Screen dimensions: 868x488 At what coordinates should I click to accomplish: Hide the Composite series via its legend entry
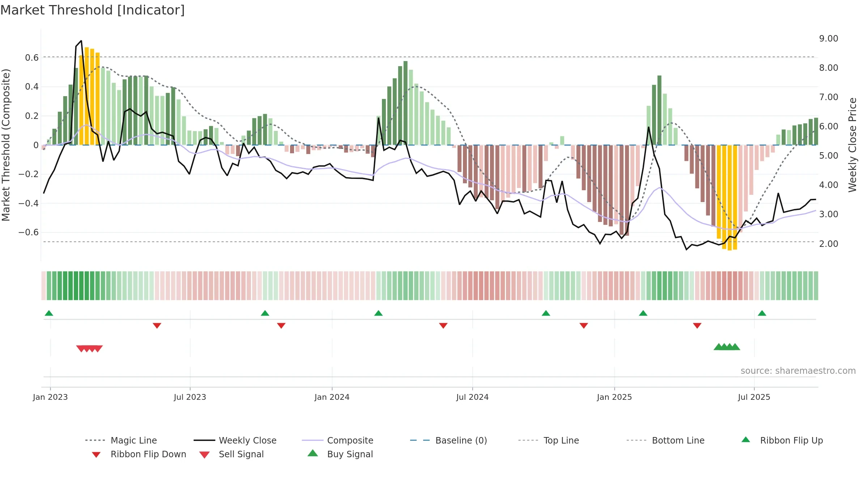pyautogui.click(x=338, y=440)
